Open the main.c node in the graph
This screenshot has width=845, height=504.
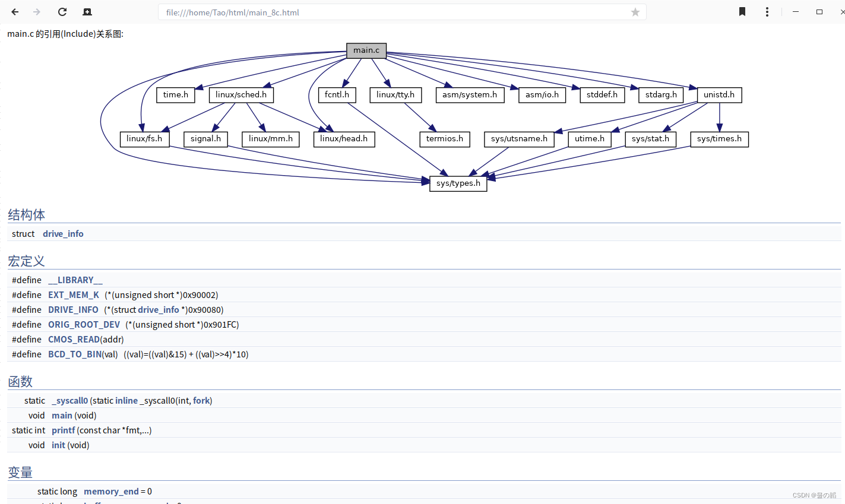pyautogui.click(x=366, y=50)
